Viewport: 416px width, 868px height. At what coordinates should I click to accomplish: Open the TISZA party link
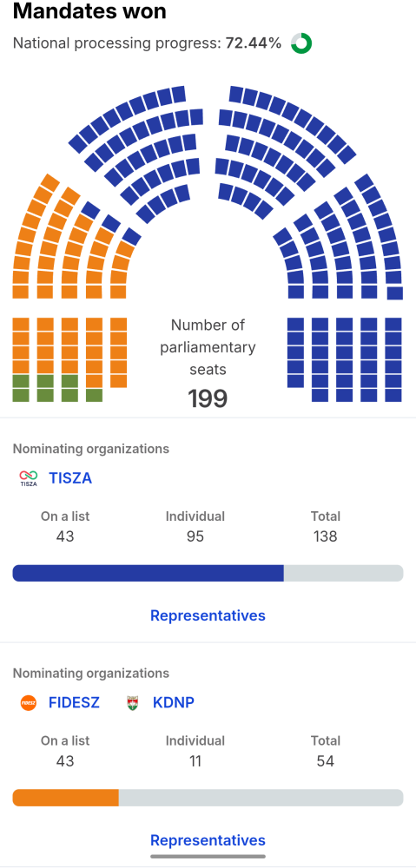(x=70, y=478)
